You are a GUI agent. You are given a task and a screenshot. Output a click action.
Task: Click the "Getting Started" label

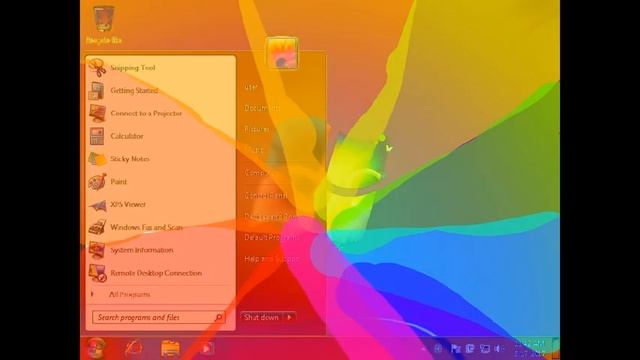(134, 91)
